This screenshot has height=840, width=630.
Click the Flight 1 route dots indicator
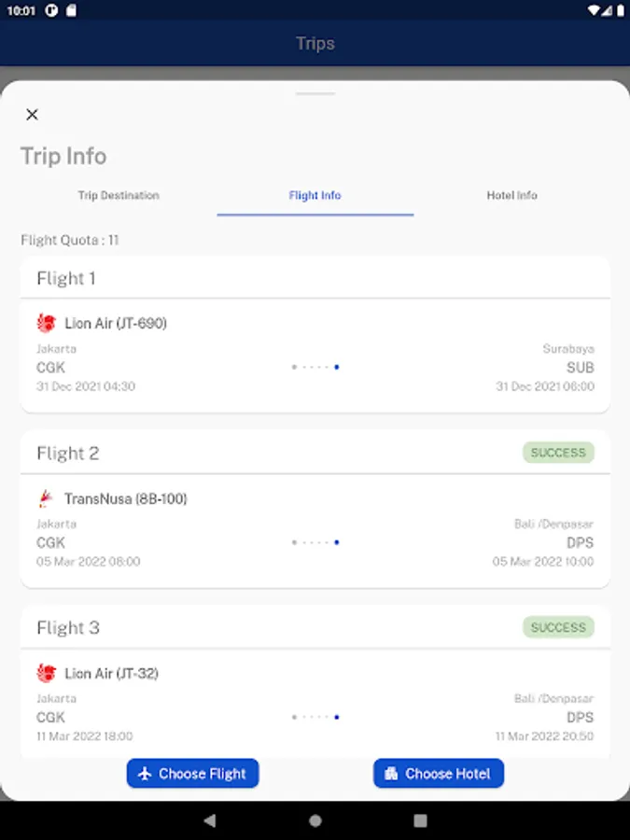(x=315, y=367)
